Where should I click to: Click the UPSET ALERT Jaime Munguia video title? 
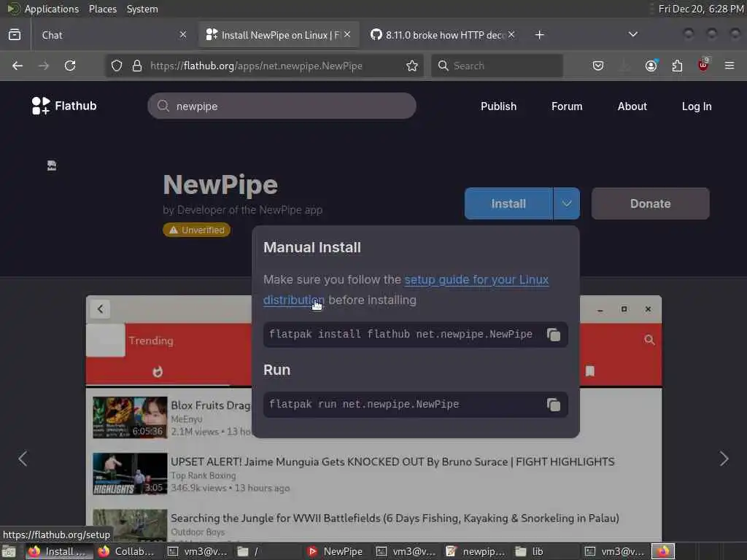click(x=392, y=462)
